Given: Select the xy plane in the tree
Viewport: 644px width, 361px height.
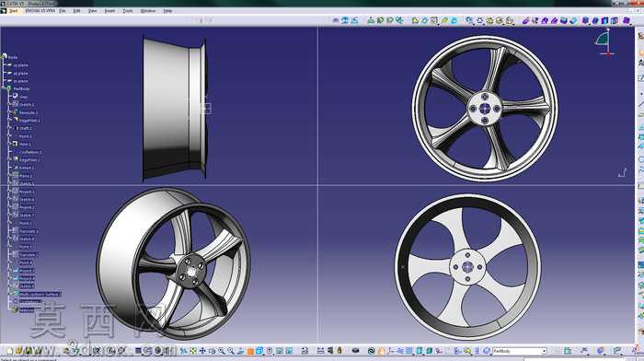Looking at the screenshot, I should 20,65.
